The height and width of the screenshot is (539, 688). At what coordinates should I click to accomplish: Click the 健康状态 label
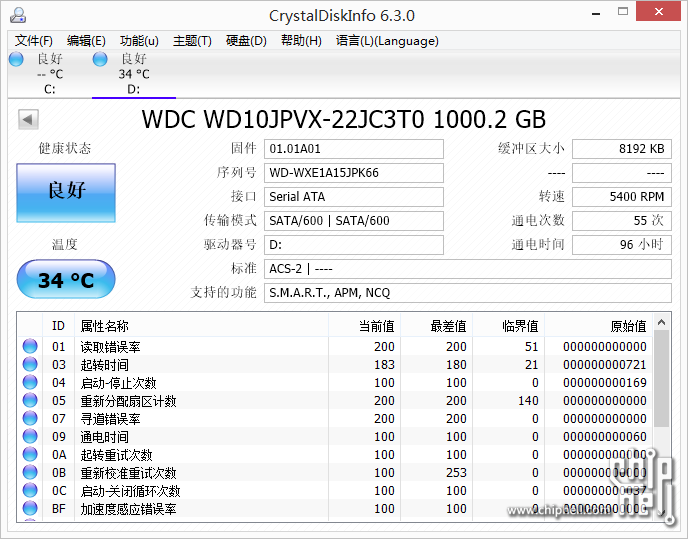click(x=65, y=148)
